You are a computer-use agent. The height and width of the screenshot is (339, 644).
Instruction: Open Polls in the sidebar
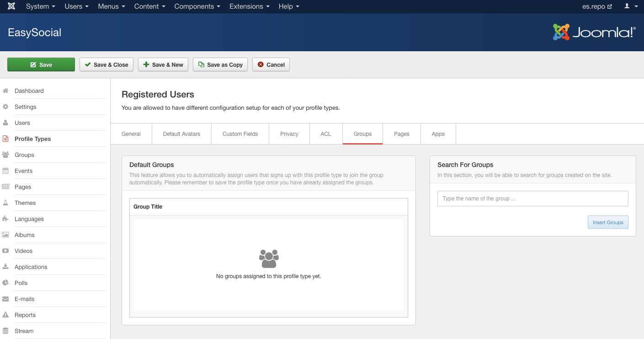tap(21, 283)
